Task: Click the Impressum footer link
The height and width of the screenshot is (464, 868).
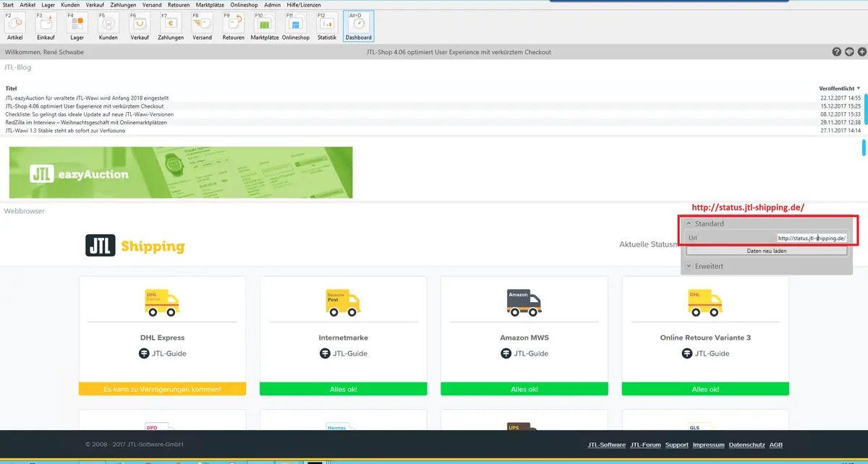Action: (709, 444)
